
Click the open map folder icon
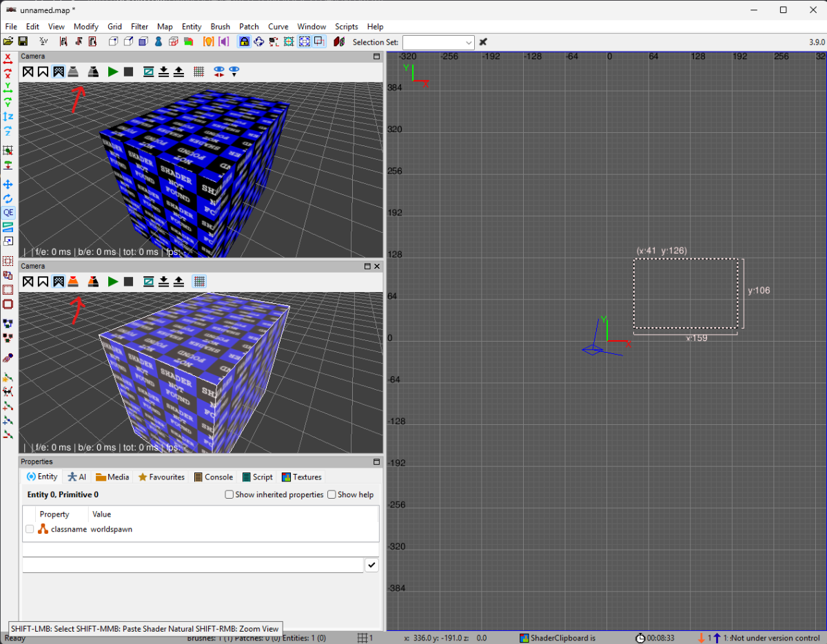coord(8,42)
